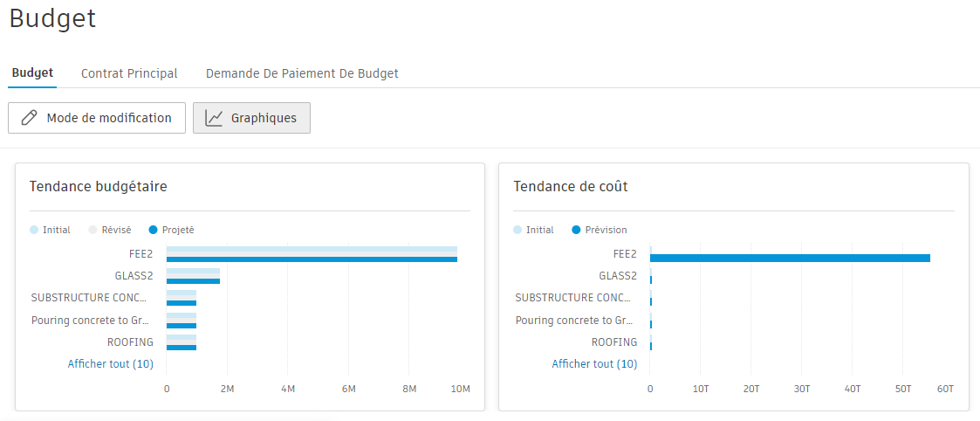Click GLASS2 label in Tendance budgétaire

click(134, 275)
